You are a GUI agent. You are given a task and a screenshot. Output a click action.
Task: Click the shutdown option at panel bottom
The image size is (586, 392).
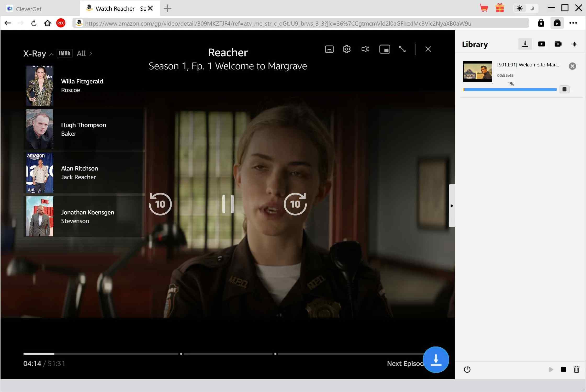coord(467,370)
